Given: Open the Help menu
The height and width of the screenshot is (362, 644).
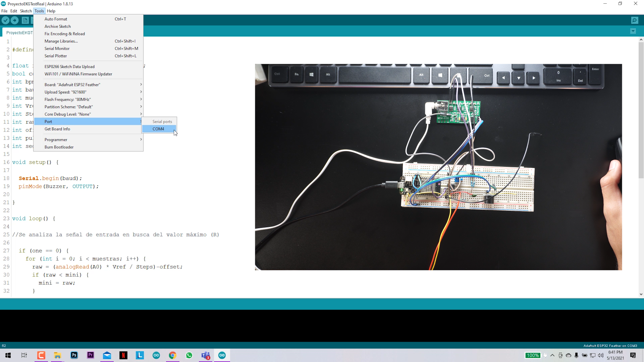Looking at the screenshot, I should [51, 11].
